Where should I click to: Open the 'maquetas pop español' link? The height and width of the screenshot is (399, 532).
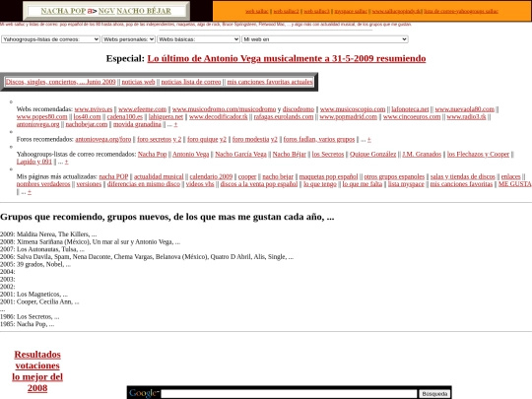328,176
